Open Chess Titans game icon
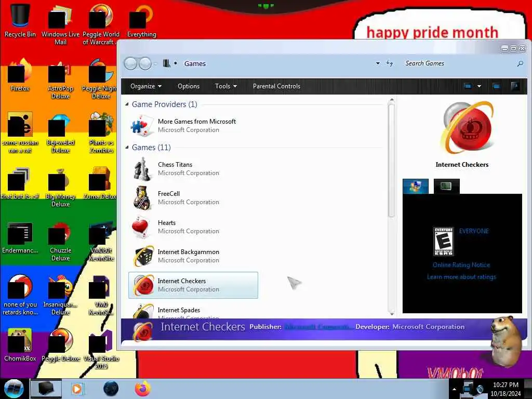 pyautogui.click(x=142, y=169)
